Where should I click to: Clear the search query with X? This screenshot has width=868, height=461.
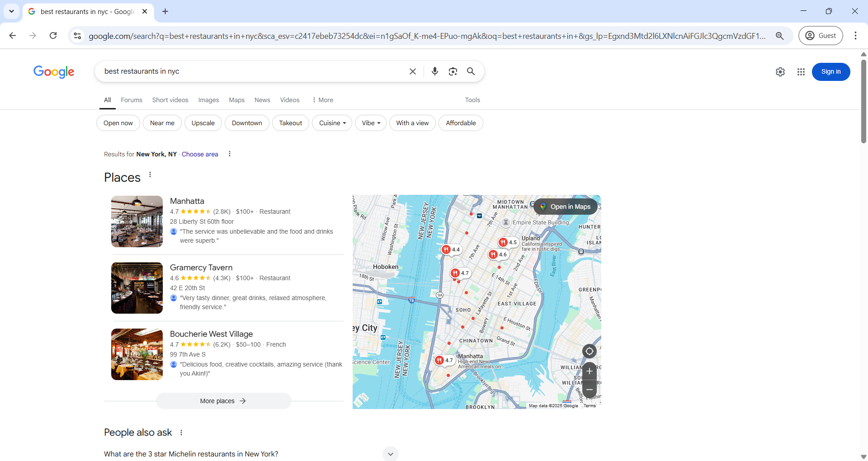pos(413,71)
